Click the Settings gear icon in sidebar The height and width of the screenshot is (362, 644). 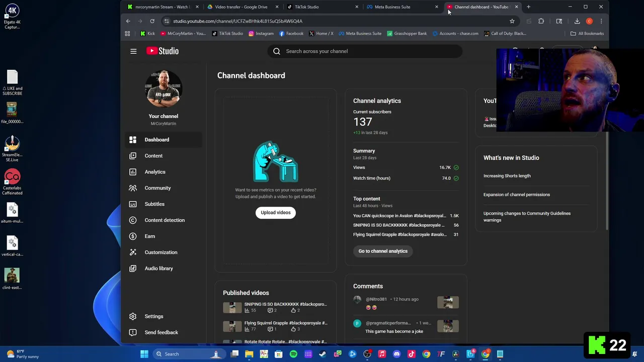click(133, 316)
